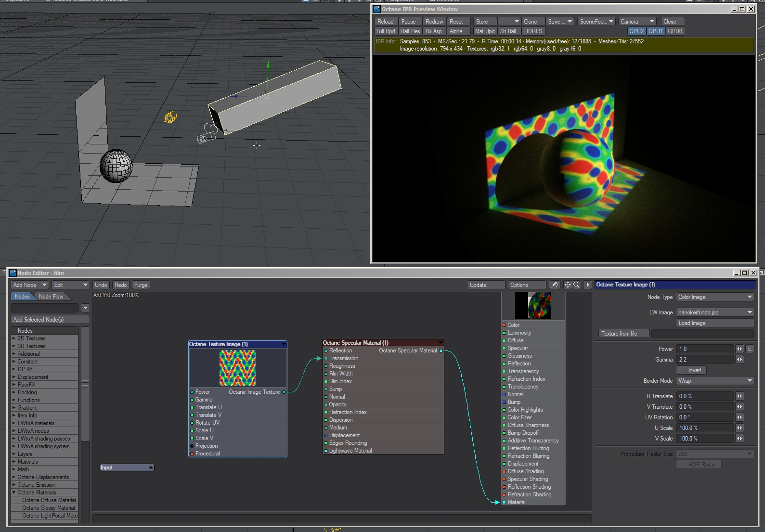This screenshot has height=532, width=765.
Task: Click the right-arrow collapse panel icon in Node Editor
Action: pos(587,285)
